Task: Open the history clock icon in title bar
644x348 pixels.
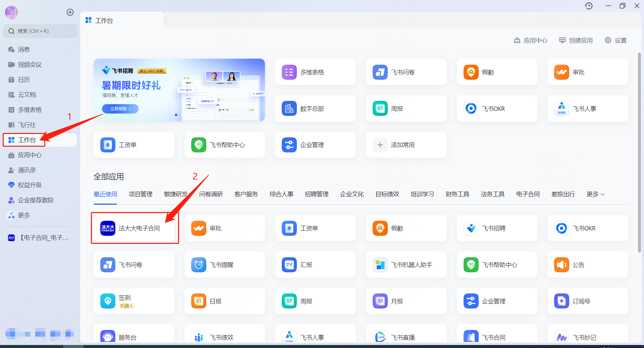Action: (x=589, y=6)
